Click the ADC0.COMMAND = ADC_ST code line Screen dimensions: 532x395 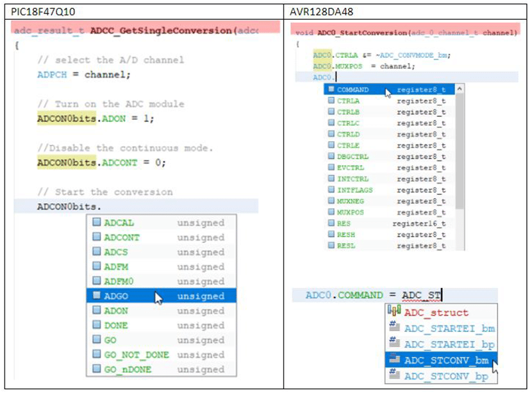[x=373, y=296]
